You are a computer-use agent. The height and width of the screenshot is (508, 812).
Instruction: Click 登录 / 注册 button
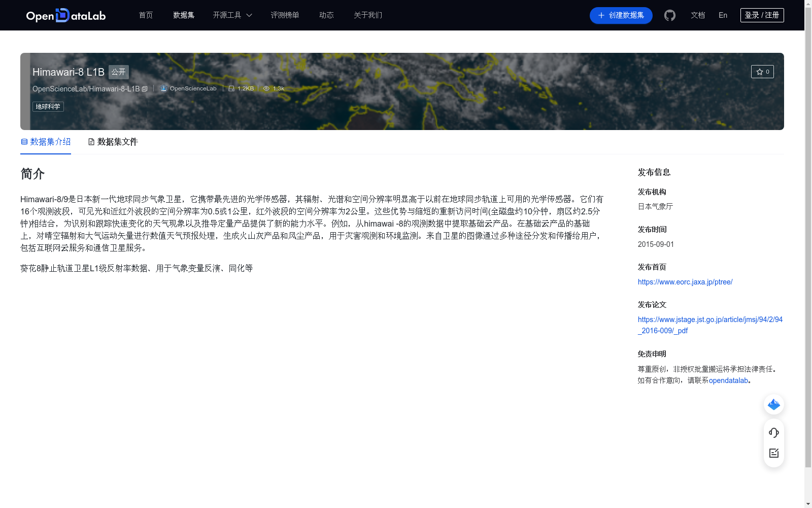pyautogui.click(x=762, y=15)
